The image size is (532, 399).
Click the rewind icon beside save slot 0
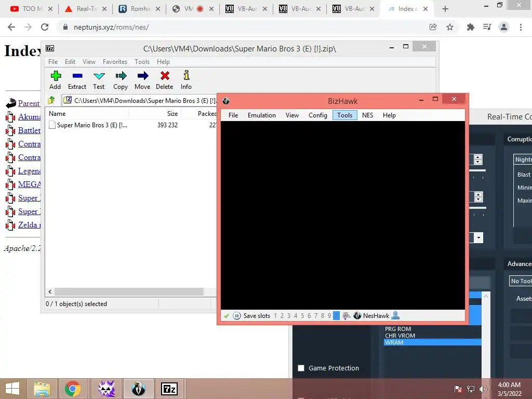click(x=346, y=316)
